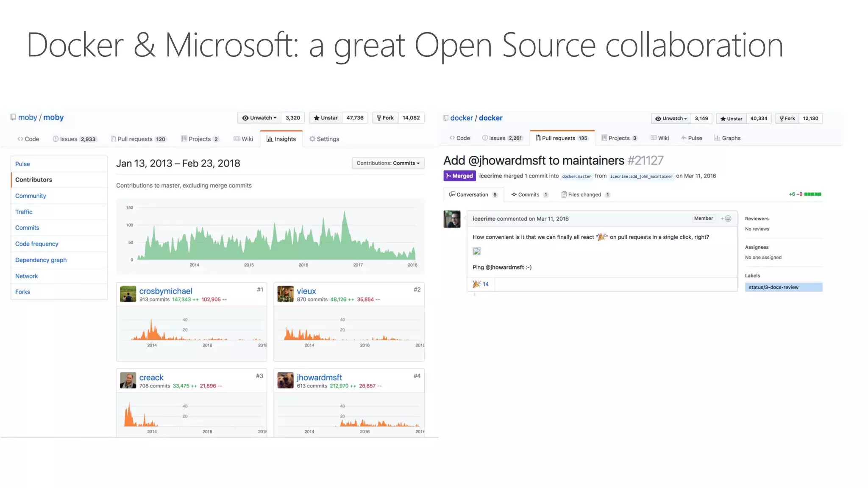The width and height of the screenshot is (868, 488).
Task: Switch to the Insights tab
Action: [x=281, y=139]
